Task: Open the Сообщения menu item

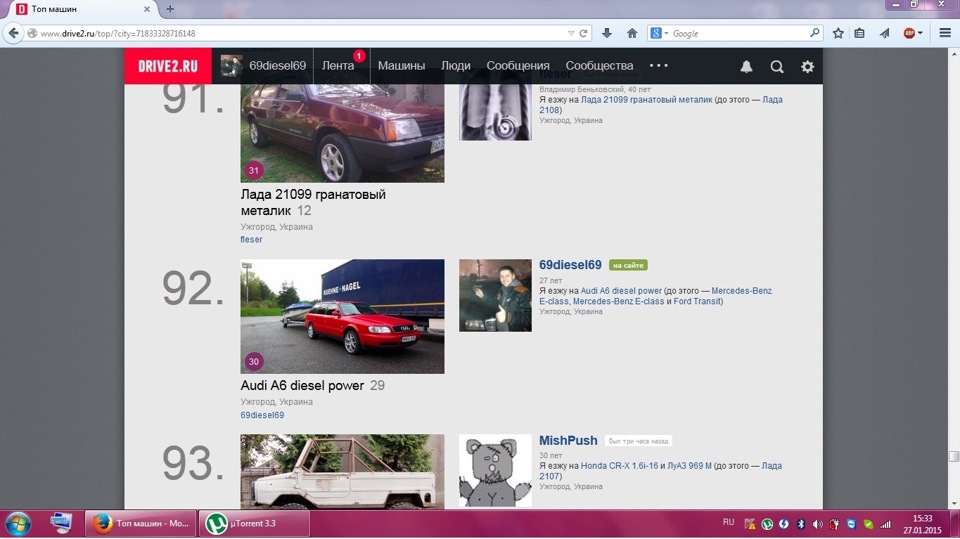Action: (518, 66)
